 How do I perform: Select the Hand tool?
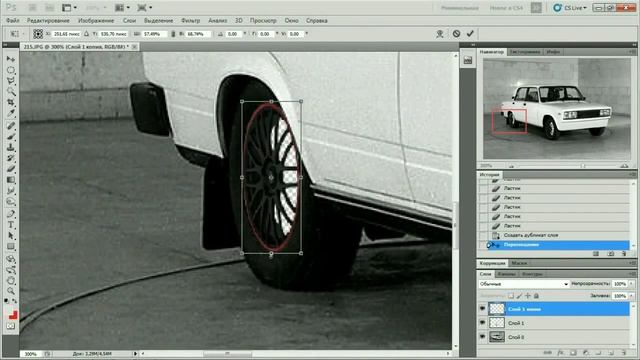[11, 280]
